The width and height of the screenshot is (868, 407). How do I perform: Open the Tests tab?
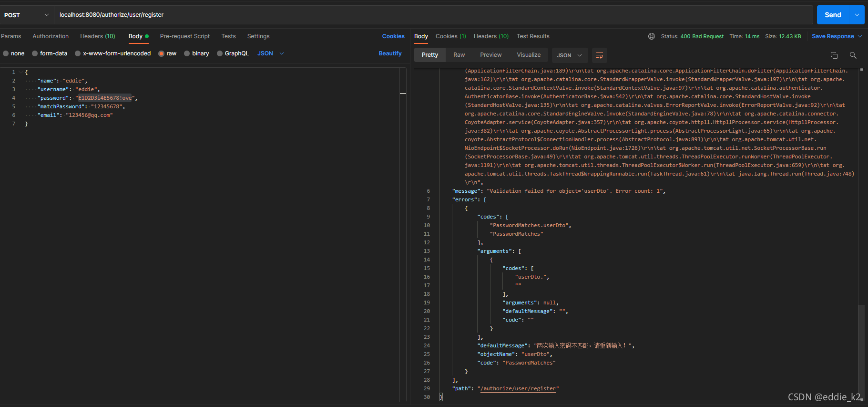(228, 36)
